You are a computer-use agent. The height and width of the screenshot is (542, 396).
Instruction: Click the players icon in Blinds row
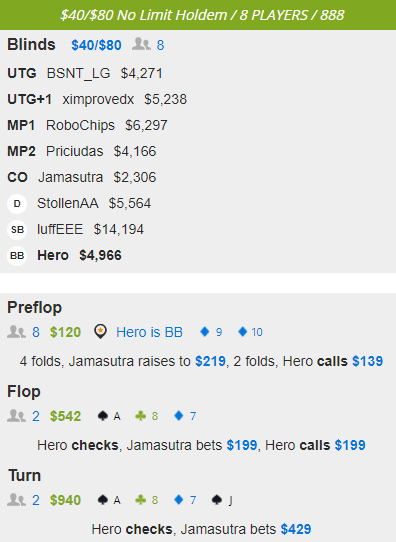[x=141, y=45]
